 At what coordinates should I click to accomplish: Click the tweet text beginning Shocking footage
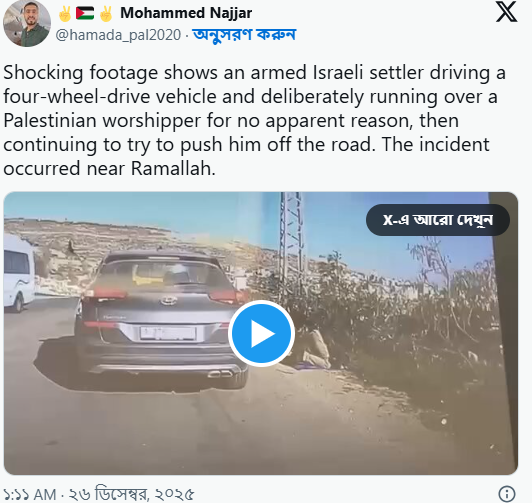click(254, 120)
